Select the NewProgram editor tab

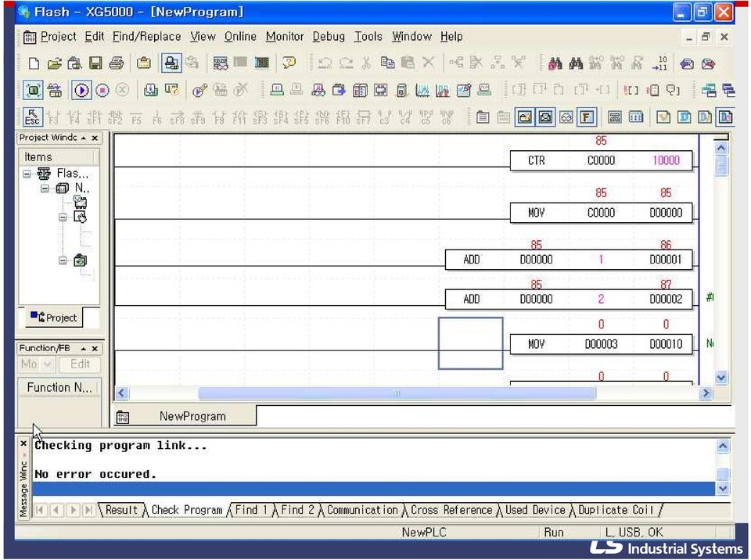point(185,416)
